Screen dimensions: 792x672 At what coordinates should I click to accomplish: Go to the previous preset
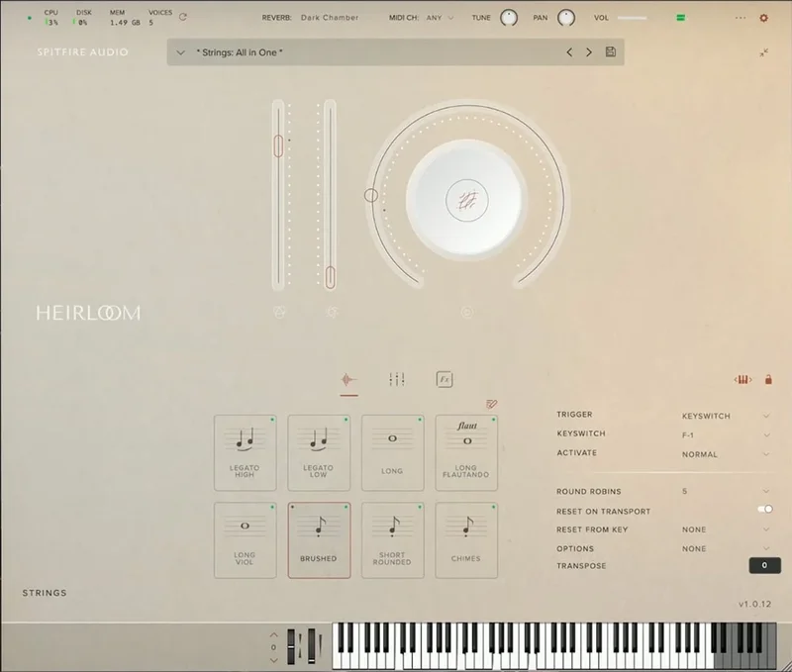click(569, 52)
